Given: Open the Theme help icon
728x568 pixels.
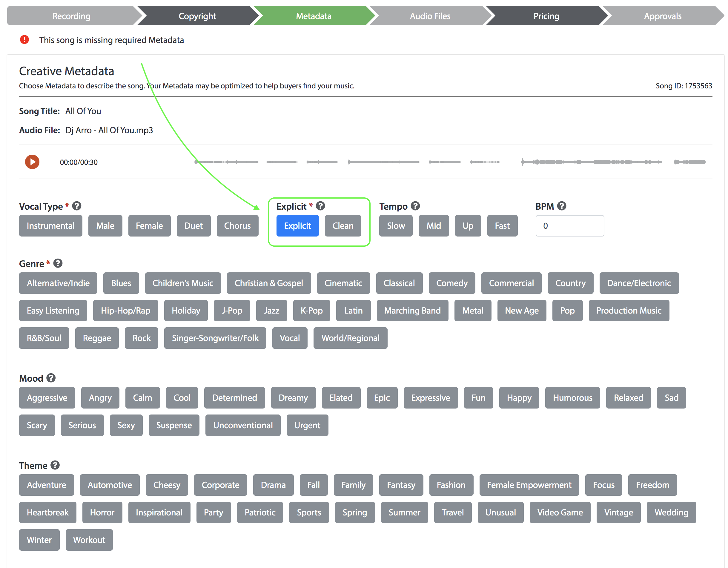Looking at the screenshot, I should tap(55, 465).
